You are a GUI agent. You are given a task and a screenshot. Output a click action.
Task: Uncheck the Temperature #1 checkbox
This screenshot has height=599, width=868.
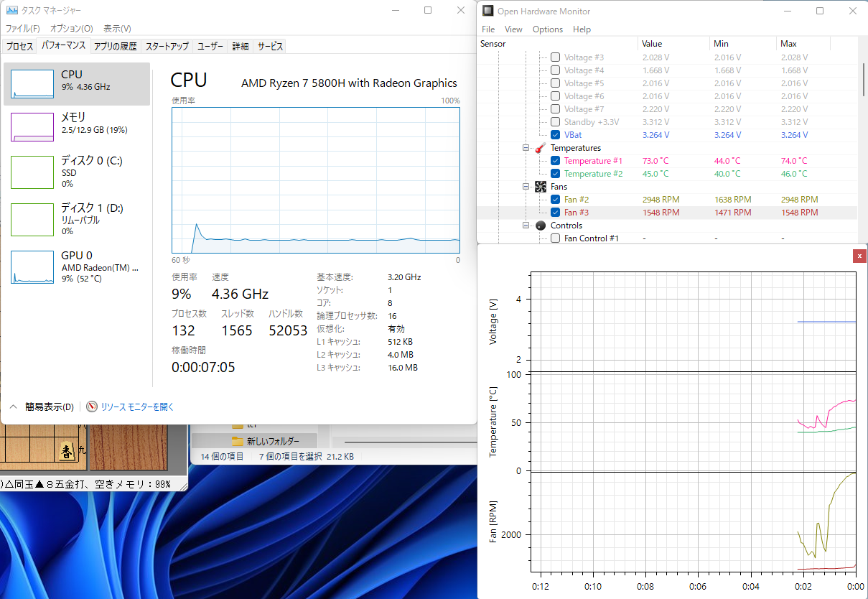coord(555,161)
